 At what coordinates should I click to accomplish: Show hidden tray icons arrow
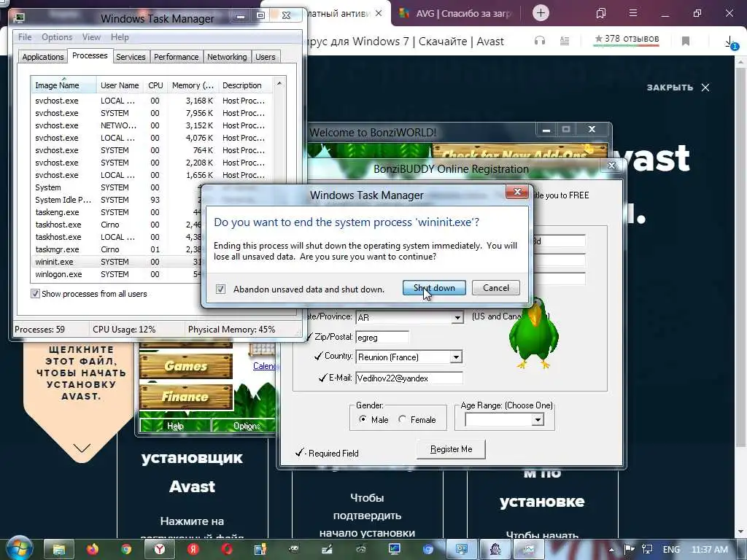tap(612, 550)
